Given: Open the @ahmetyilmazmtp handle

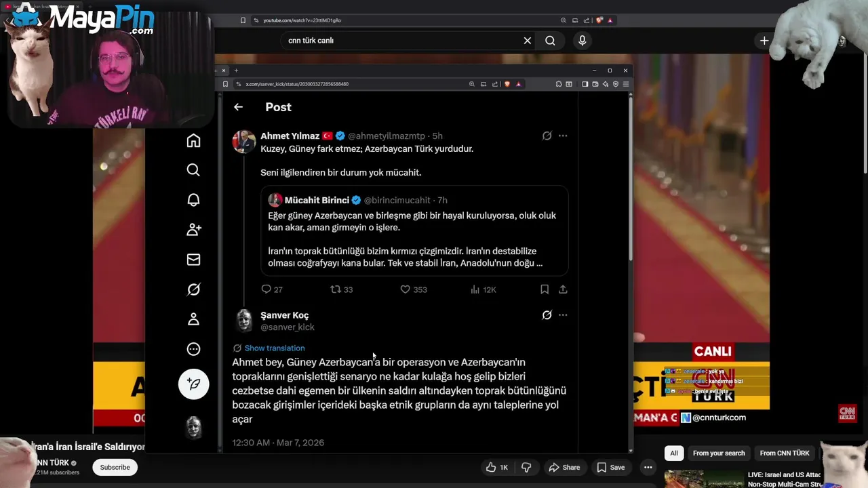Looking at the screenshot, I should click(387, 136).
